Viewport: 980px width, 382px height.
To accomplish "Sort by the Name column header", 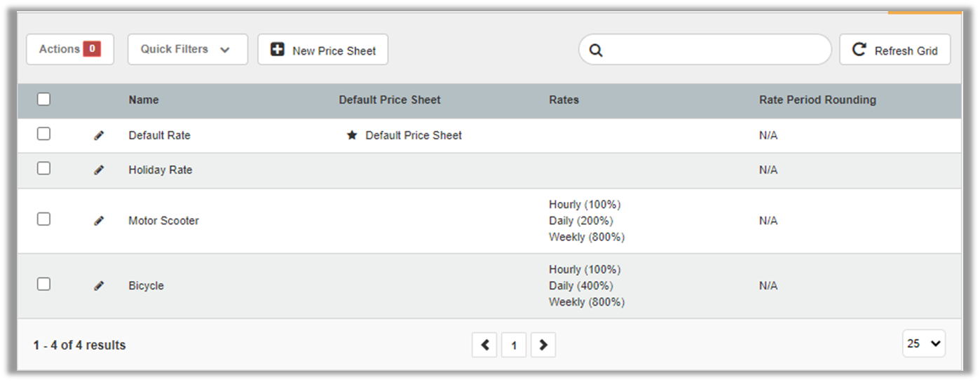I will click(x=144, y=100).
